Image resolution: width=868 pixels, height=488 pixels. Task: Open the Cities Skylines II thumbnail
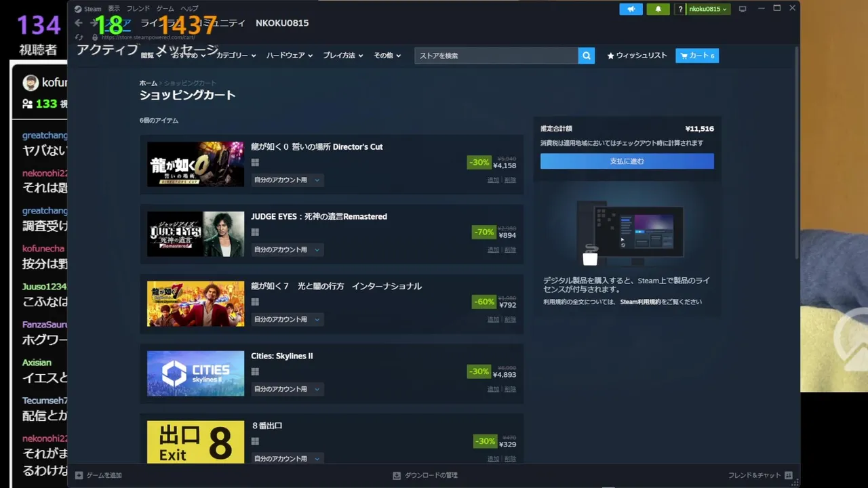[x=195, y=373]
